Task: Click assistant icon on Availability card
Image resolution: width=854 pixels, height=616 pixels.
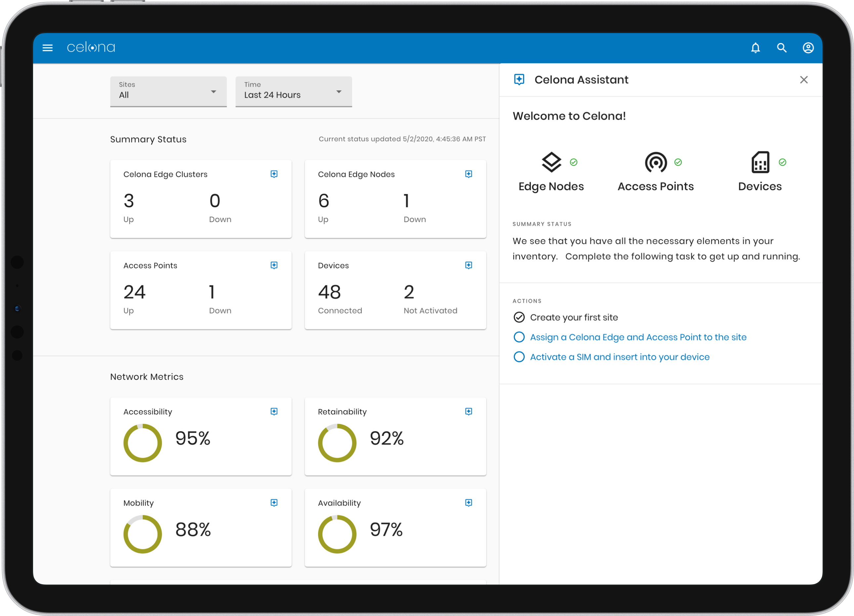Action: [468, 503]
